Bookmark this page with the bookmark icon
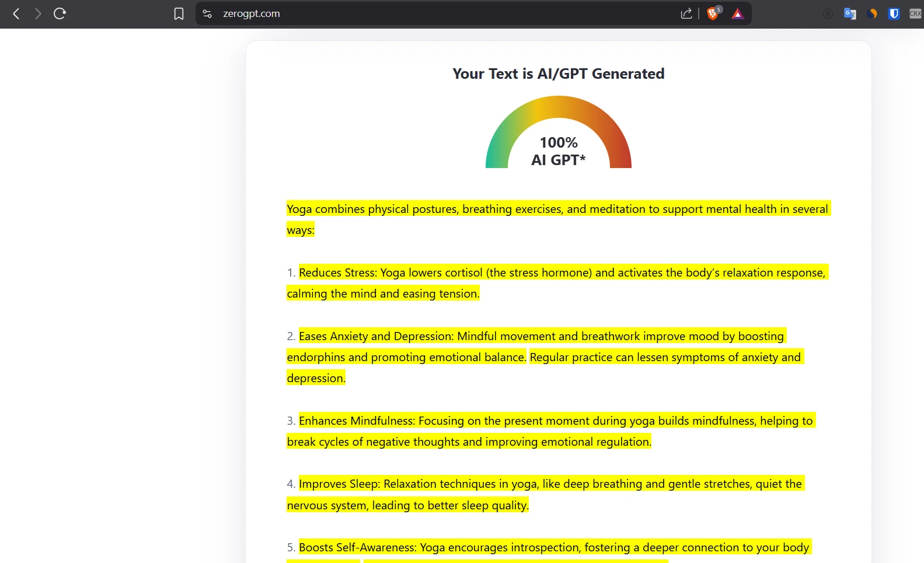This screenshot has height=563, width=924. (179, 13)
